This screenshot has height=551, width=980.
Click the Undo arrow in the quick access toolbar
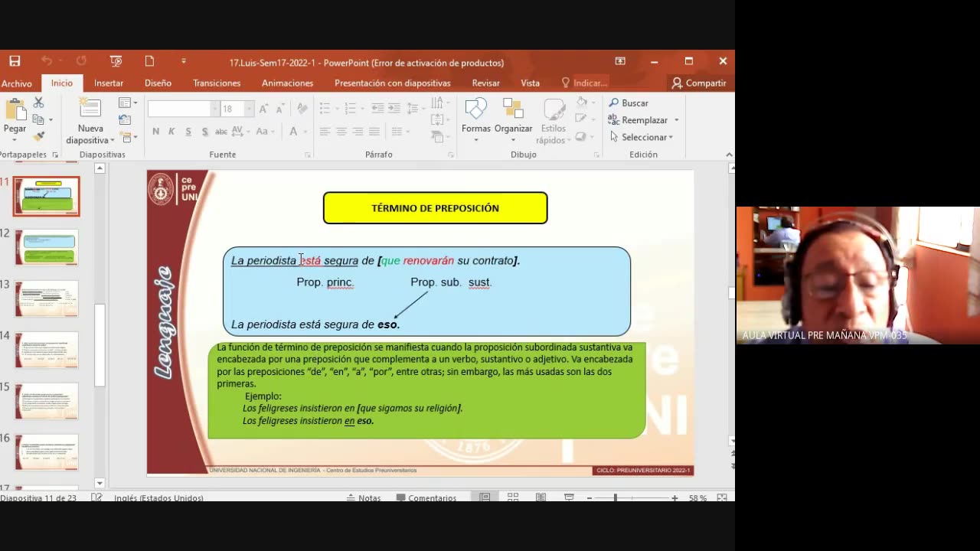47,61
